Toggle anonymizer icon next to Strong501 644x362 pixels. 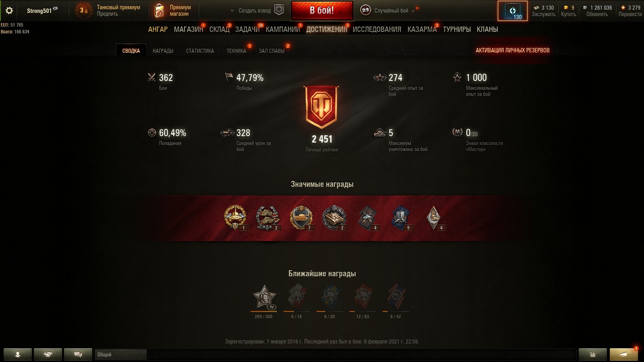tap(56, 8)
